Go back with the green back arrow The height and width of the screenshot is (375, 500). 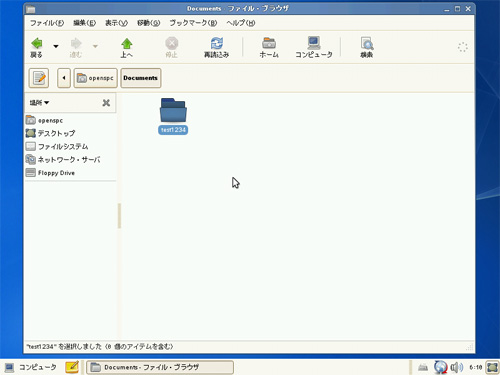37,44
